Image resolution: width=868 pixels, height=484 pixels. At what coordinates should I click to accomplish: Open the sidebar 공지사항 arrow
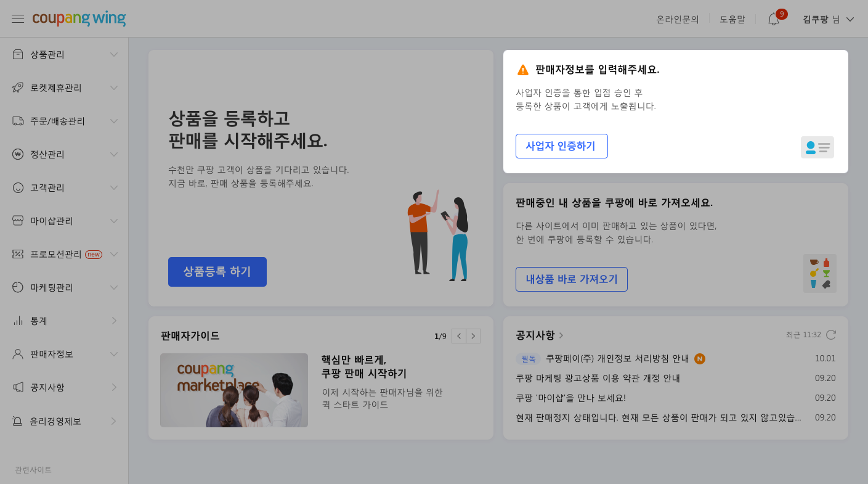pyautogui.click(x=114, y=387)
